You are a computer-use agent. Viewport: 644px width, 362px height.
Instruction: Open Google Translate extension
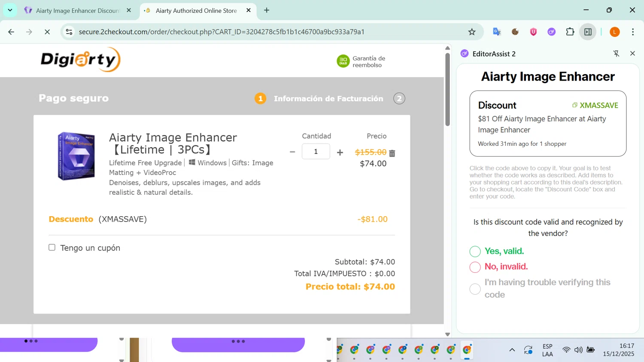click(497, 32)
